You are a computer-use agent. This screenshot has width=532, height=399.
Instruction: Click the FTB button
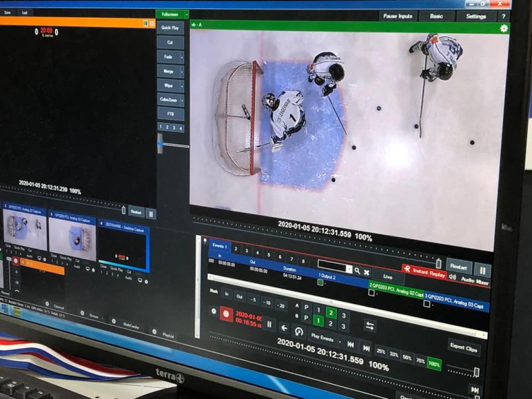[x=170, y=114]
